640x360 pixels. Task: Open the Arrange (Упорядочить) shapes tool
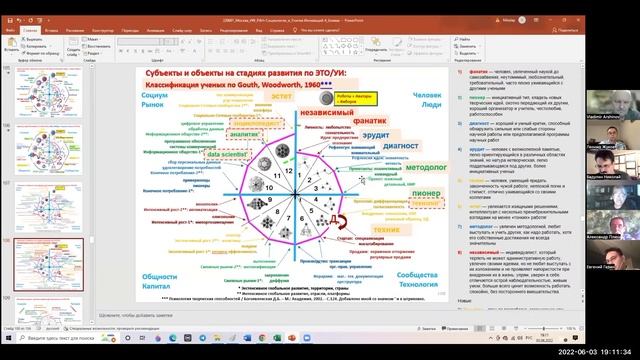[x=376, y=45]
